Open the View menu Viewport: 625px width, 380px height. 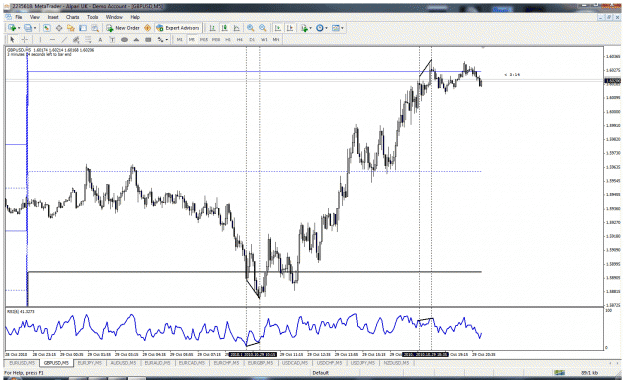click(x=35, y=17)
